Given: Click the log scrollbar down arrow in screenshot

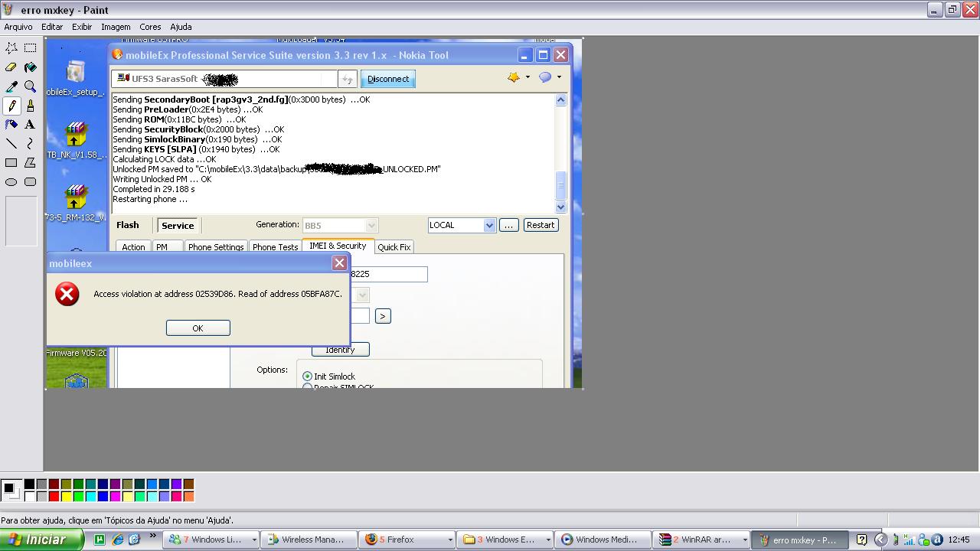Looking at the screenshot, I should (560, 207).
